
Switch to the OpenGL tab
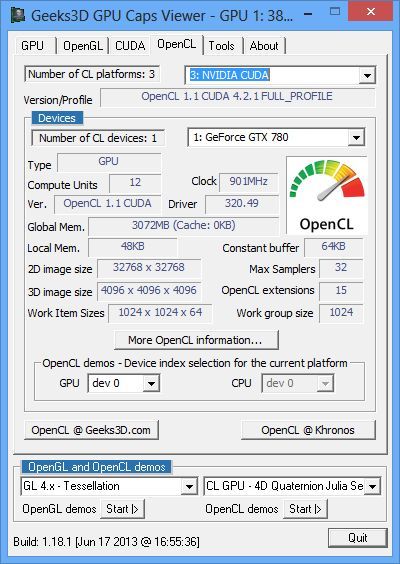(83, 46)
